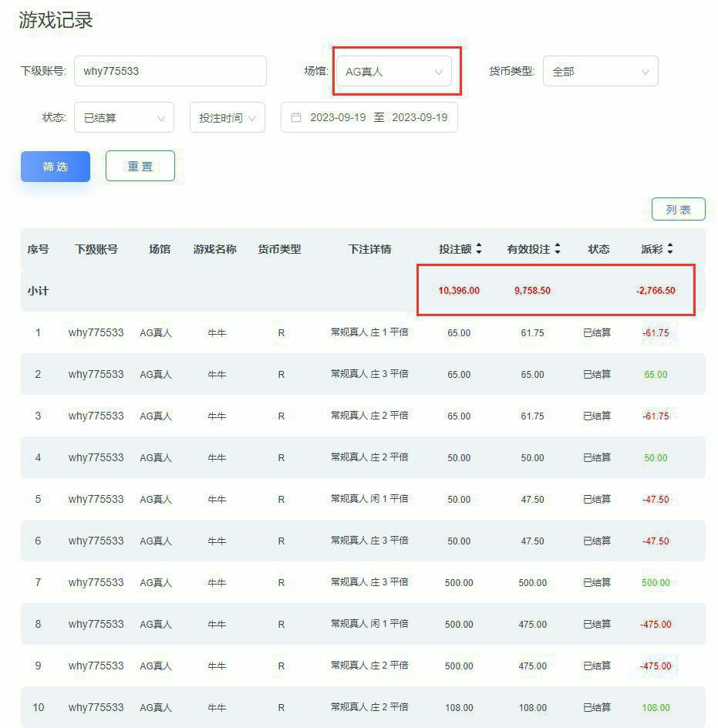
Task: Switch to 列表 list view
Action: (x=678, y=209)
